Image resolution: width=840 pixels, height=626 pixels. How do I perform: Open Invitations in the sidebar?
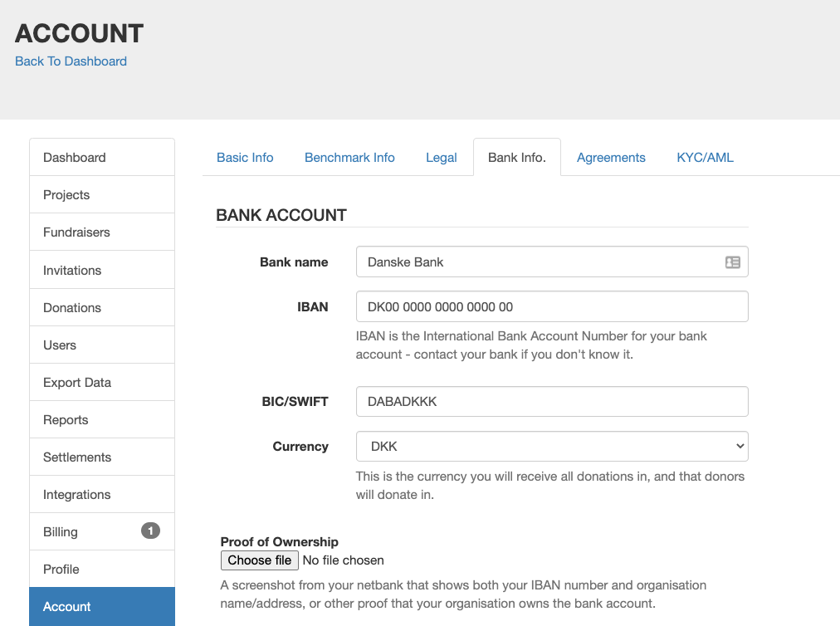point(102,270)
